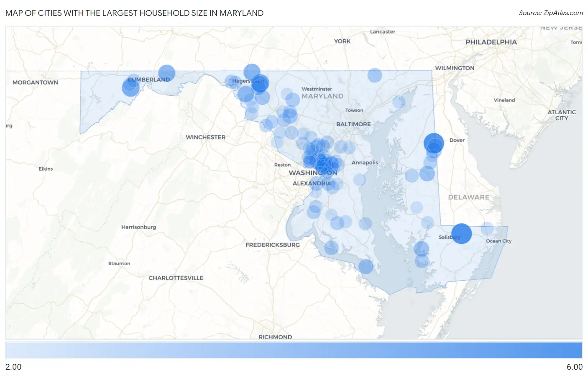Click the 2.00 legend minimum value

coord(13,367)
